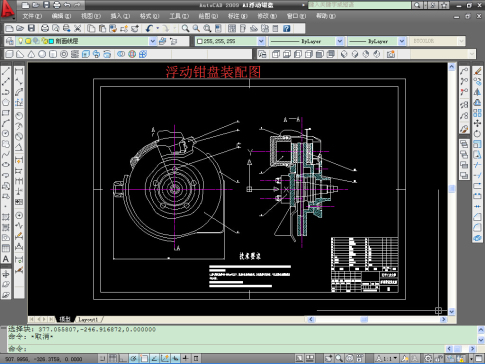Toggle Lineweight display in status bar
Screen dimensions: 485x364
pos(186,359)
